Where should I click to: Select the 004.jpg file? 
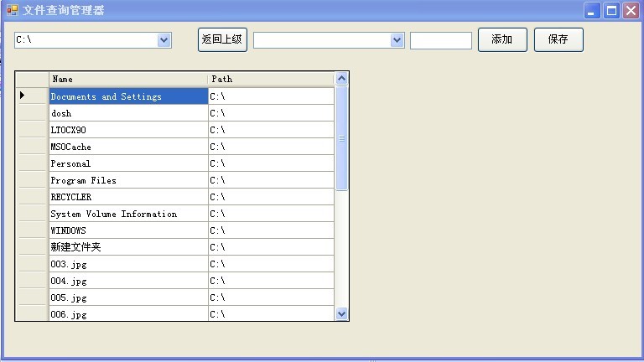pos(128,281)
